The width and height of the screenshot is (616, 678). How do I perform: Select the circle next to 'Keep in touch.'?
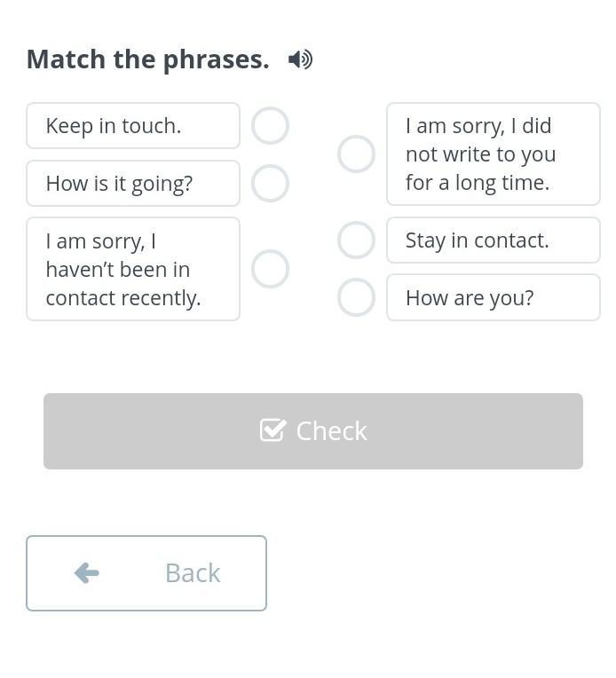[x=270, y=126]
